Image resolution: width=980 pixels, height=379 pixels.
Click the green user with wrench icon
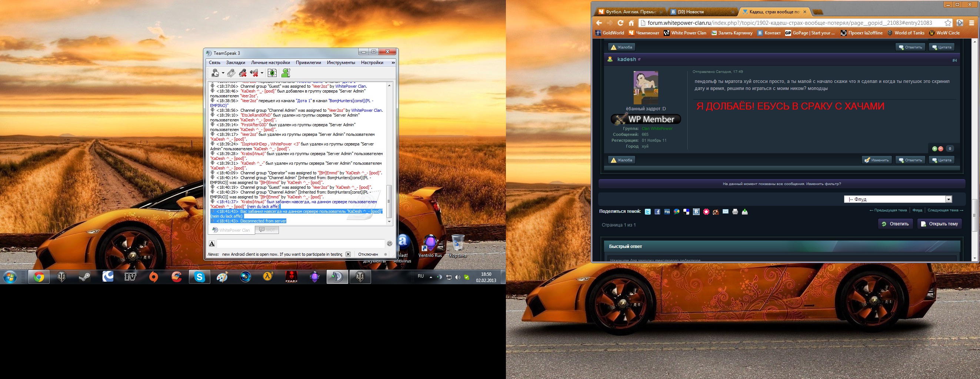click(x=286, y=73)
